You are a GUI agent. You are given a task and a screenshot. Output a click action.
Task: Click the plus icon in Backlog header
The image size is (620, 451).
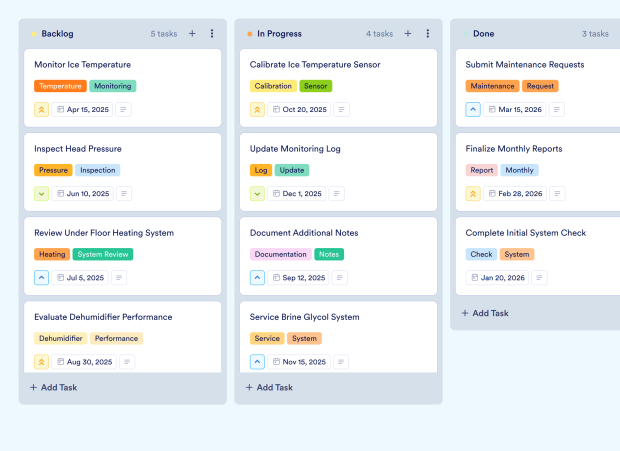(x=192, y=33)
